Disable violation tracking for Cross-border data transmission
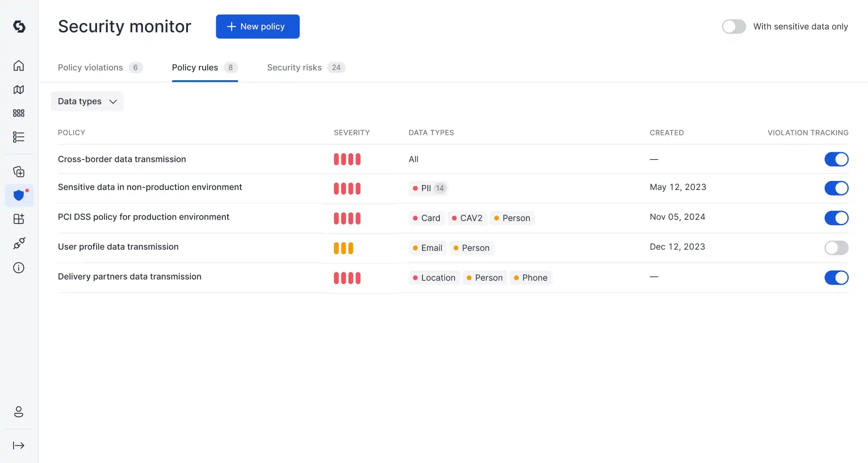868x463 pixels. pyautogui.click(x=836, y=159)
